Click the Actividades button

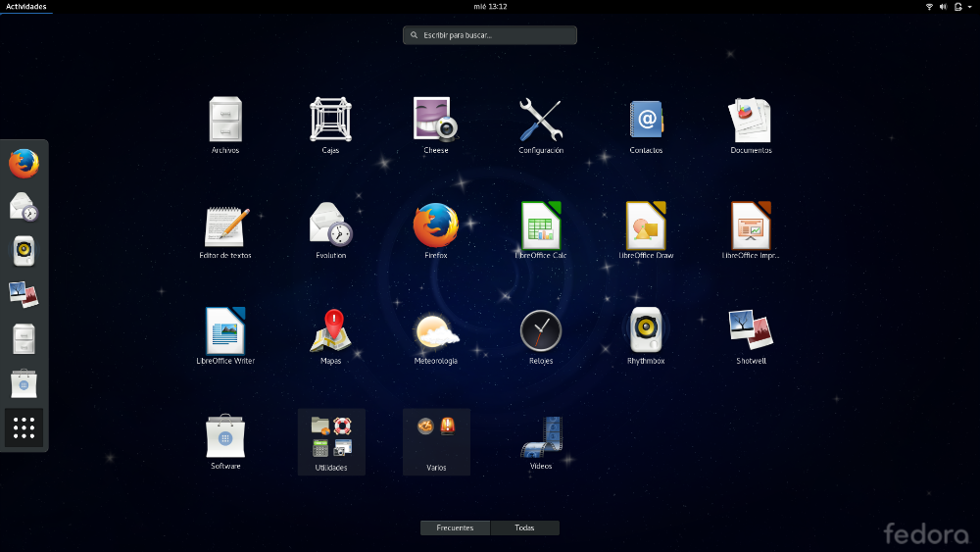point(26,6)
